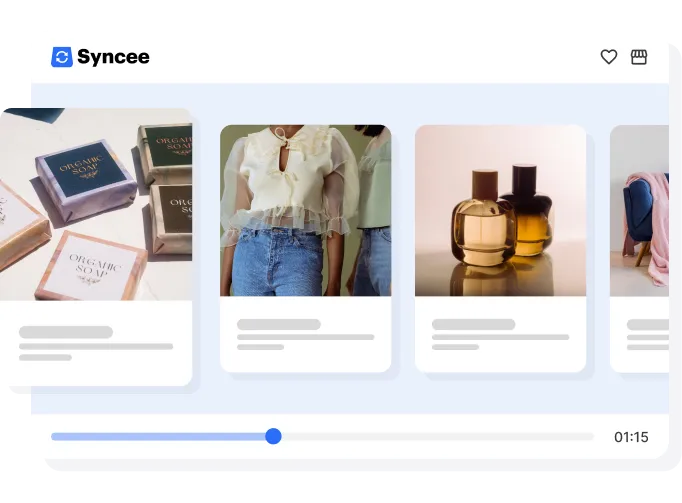The image size is (682, 503).
Task: Select the cream ruffled blouse product image
Action: point(305,211)
